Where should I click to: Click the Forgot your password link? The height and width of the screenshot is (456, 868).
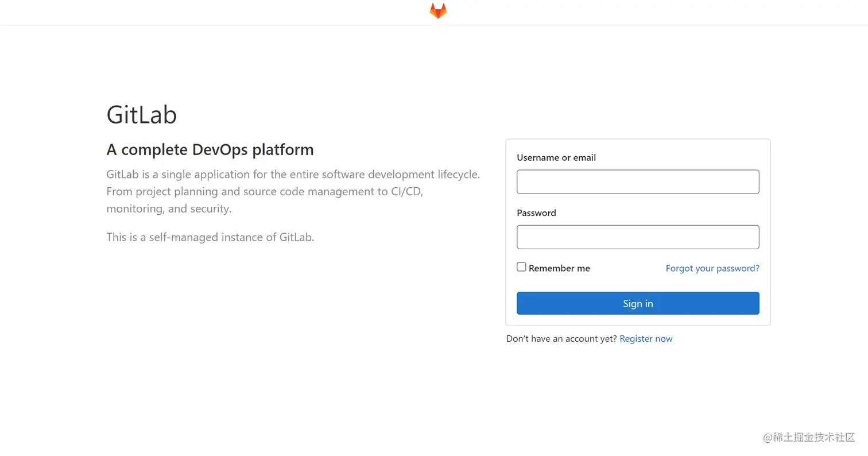(x=712, y=268)
